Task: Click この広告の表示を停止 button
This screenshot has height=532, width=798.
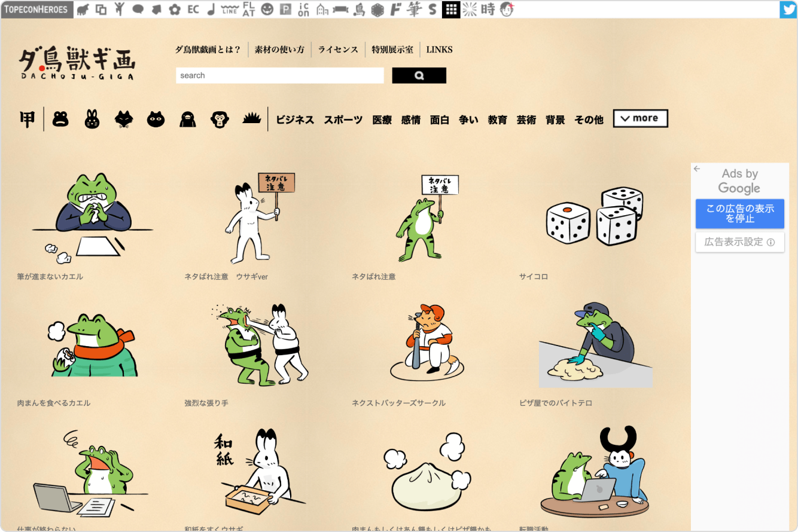Action: tap(740, 213)
